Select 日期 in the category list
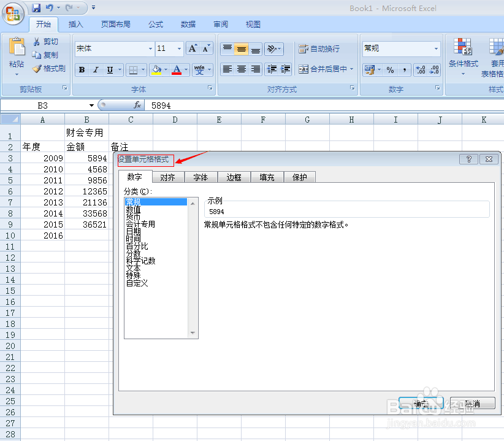The width and height of the screenshot is (504, 441). point(135,231)
